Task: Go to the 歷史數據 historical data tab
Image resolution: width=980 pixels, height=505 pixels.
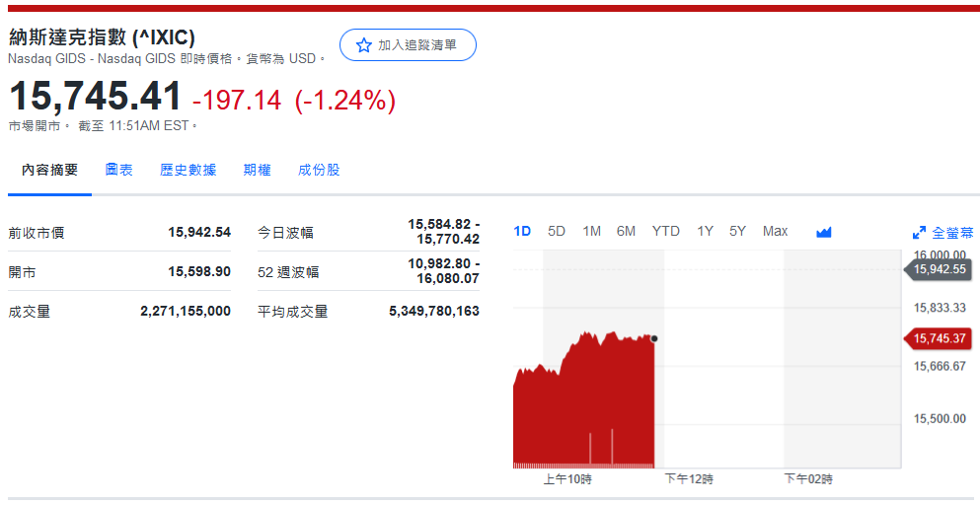Action: (188, 170)
